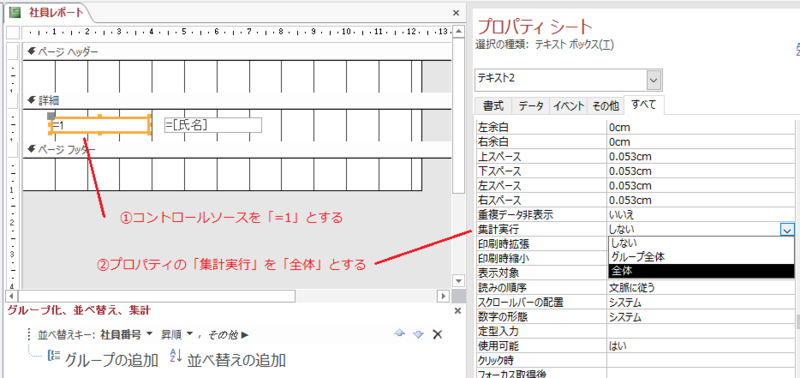Close the グループ化、並べ替え、集計 pane

457,311
